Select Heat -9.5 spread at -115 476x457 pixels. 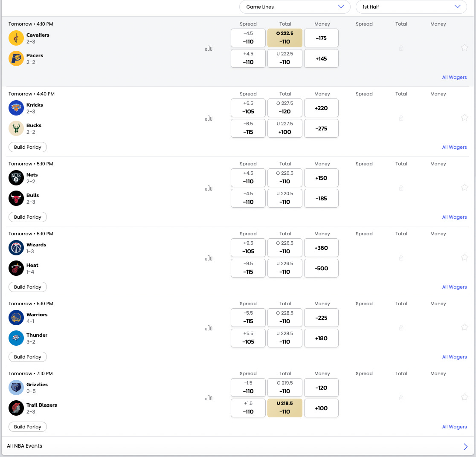(x=248, y=268)
